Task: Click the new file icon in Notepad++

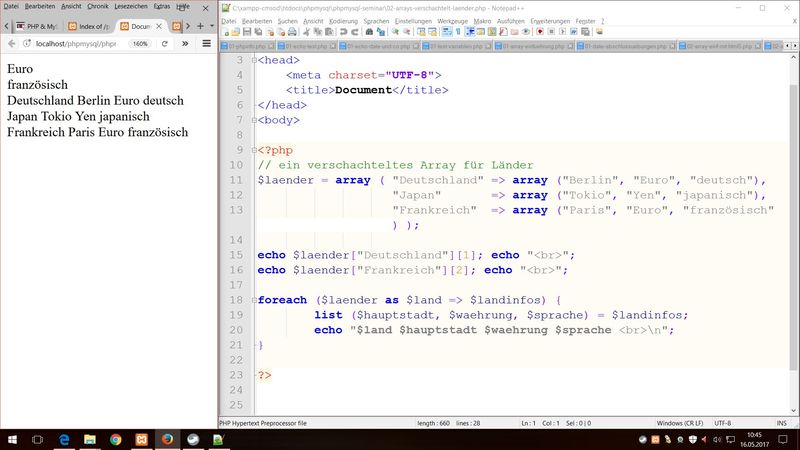Action: click(224, 32)
